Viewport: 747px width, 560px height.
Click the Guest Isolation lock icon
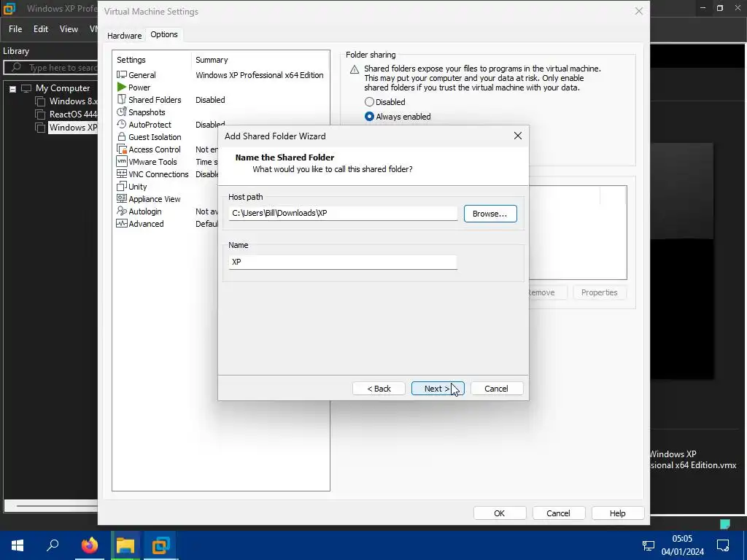tap(122, 136)
